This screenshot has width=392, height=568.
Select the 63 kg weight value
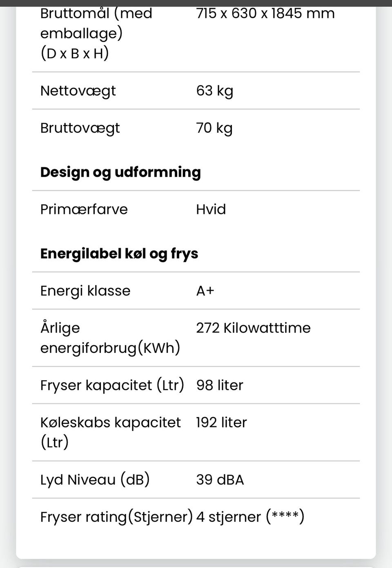click(214, 91)
